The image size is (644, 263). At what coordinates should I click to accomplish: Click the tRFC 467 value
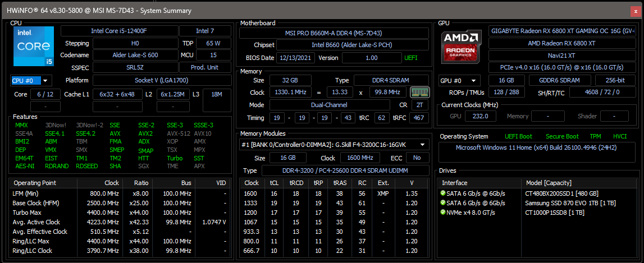419,118
